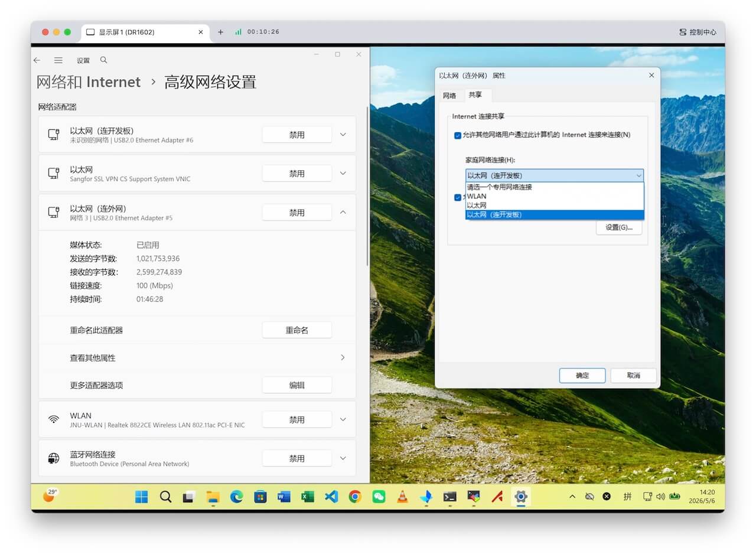This screenshot has width=756, height=554.
Task: Open Visual Studio Code from the taskbar
Action: point(331,497)
